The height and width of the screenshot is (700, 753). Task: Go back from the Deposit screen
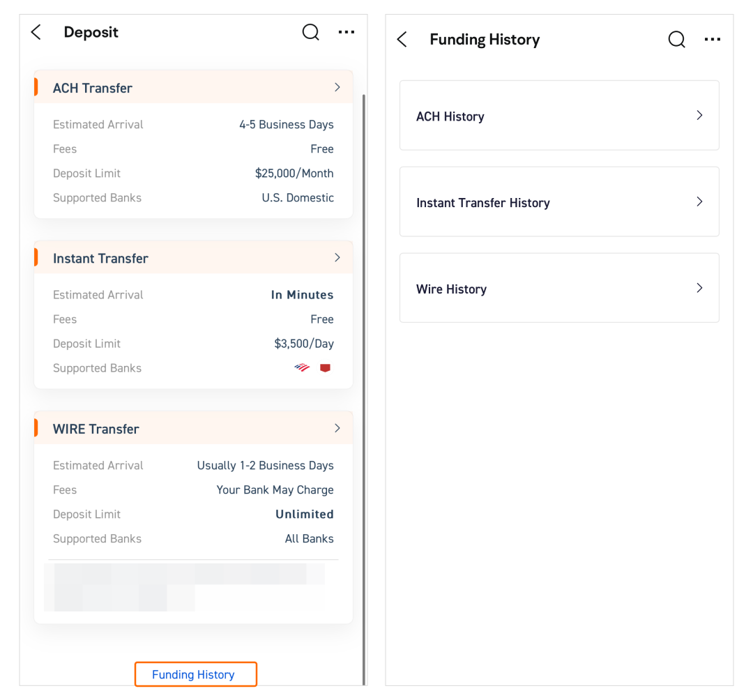pos(36,32)
